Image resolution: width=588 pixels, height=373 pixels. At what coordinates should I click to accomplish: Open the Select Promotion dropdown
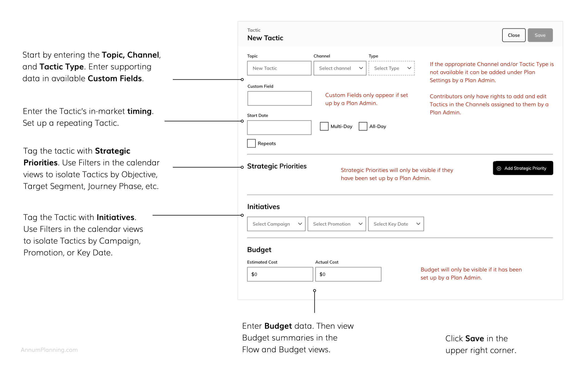point(337,224)
